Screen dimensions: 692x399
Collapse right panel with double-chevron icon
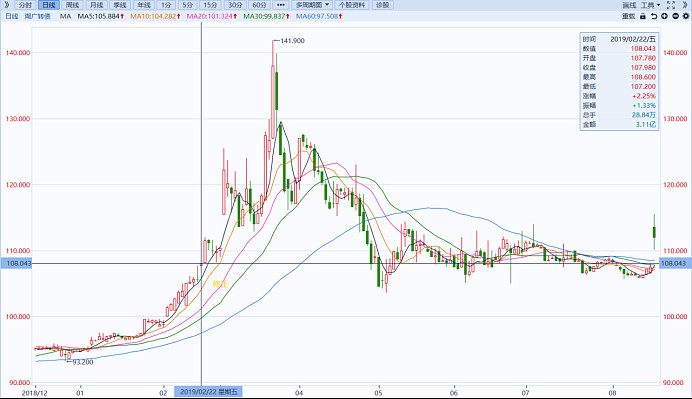click(685, 5)
